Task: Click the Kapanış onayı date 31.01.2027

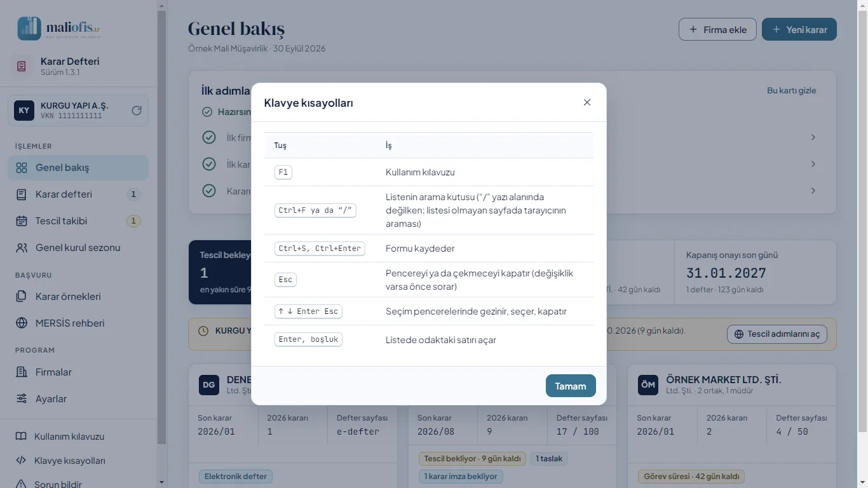Action: point(726,273)
